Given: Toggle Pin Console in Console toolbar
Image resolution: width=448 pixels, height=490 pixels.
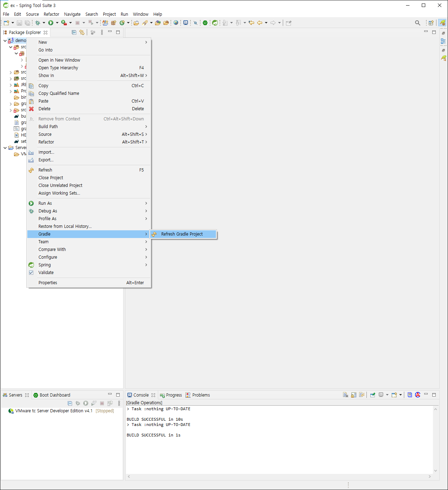Looking at the screenshot, I should (x=373, y=395).
